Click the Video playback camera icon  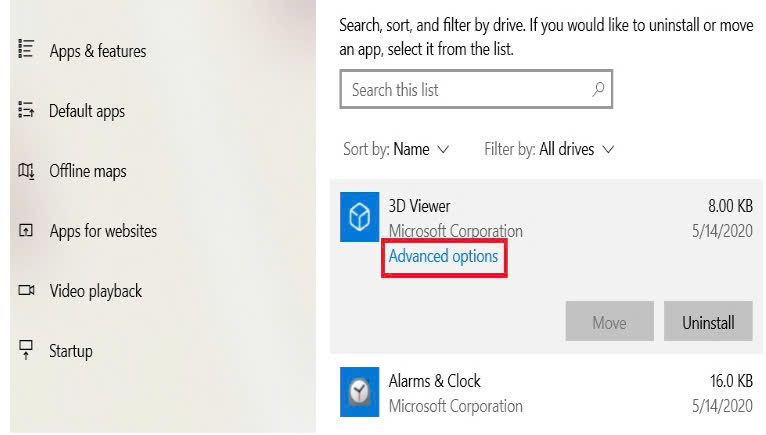click(x=26, y=291)
